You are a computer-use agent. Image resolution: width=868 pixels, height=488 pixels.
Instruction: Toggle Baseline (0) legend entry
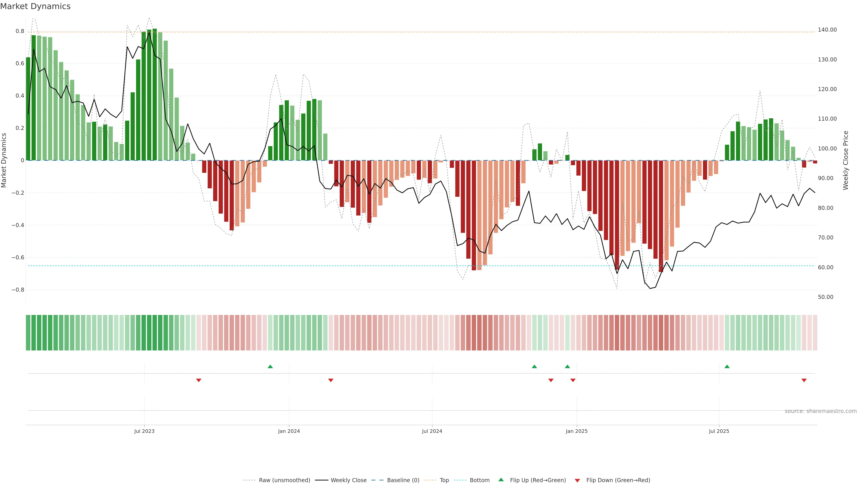coord(403,480)
